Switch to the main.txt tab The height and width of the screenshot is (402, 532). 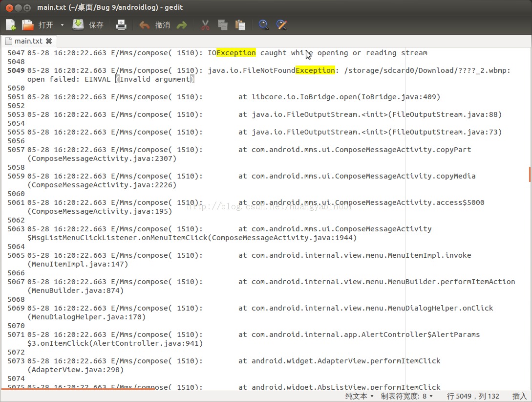(x=28, y=41)
